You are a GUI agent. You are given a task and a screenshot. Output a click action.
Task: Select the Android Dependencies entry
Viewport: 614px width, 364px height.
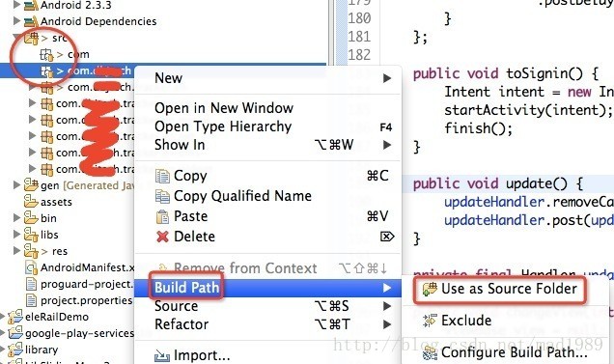(x=98, y=21)
